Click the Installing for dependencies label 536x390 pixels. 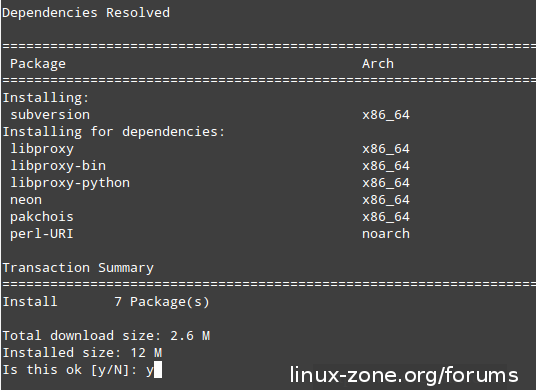tap(113, 132)
